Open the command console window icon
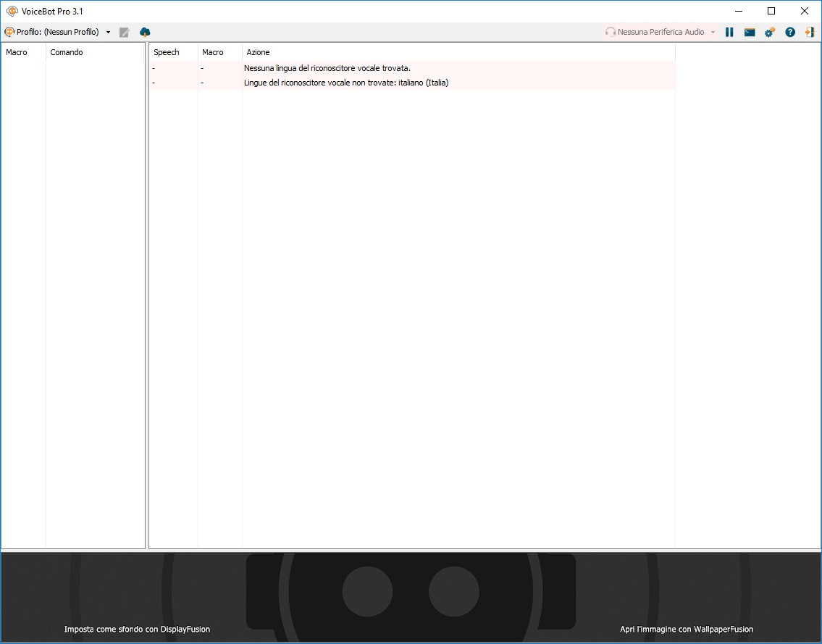 [750, 32]
